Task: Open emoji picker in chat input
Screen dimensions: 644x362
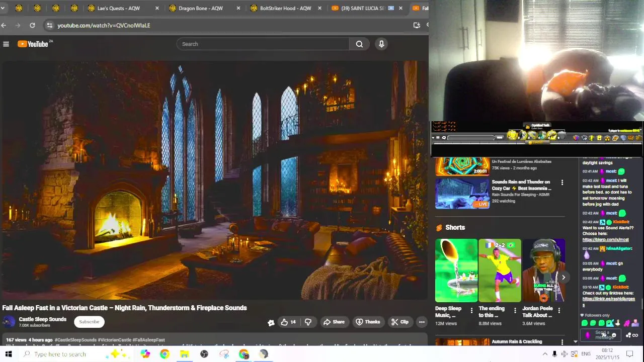Action: 614,335
